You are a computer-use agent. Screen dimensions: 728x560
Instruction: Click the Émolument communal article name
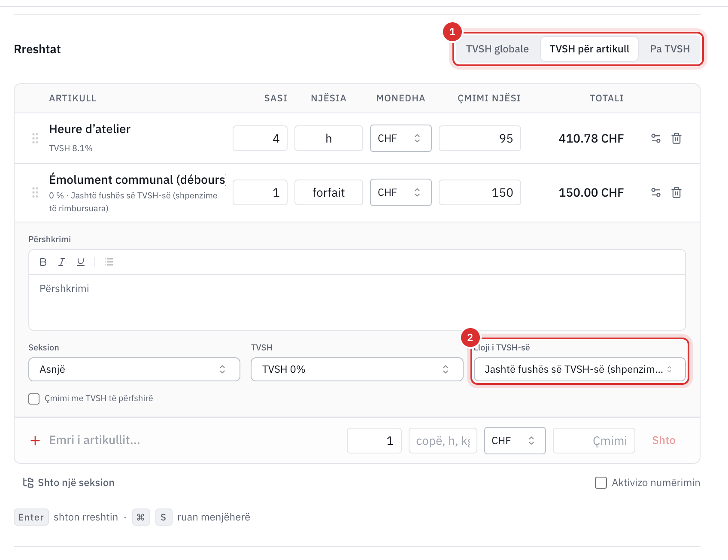pos(137,180)
